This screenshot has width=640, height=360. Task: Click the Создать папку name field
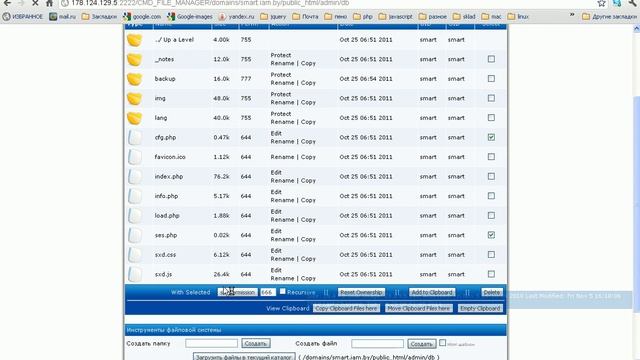click(211, 343)
